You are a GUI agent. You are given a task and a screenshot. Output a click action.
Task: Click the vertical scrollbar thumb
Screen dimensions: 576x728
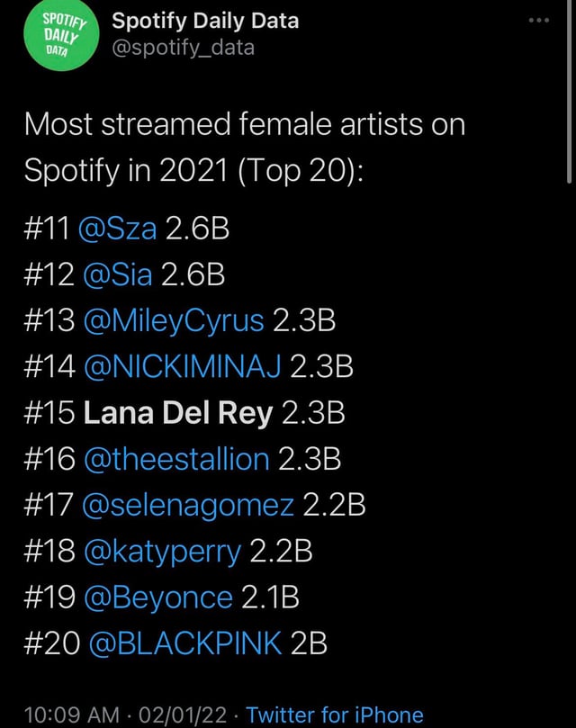pyautogui.click(x=570, y=92)
